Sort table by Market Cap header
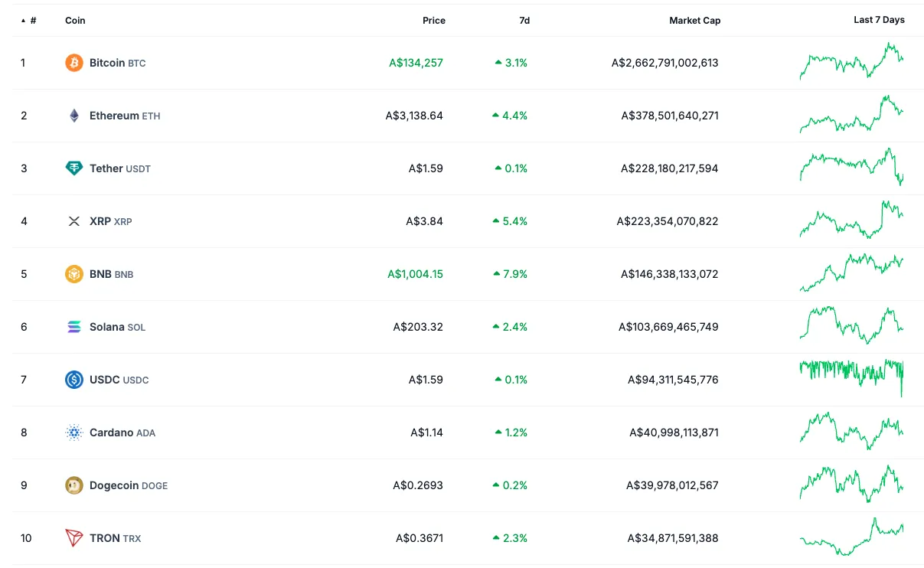The height and width of the screenshot is (568, 924). (x=695, y=21)
